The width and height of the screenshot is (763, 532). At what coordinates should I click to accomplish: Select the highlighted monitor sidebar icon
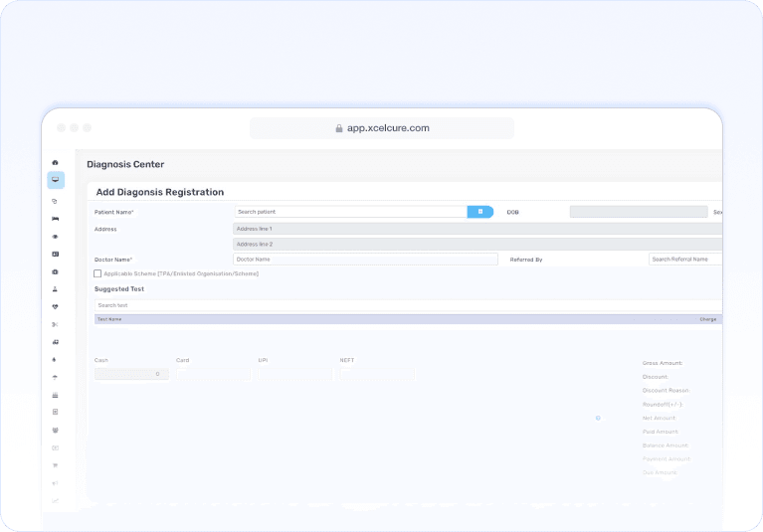point(56,180)
